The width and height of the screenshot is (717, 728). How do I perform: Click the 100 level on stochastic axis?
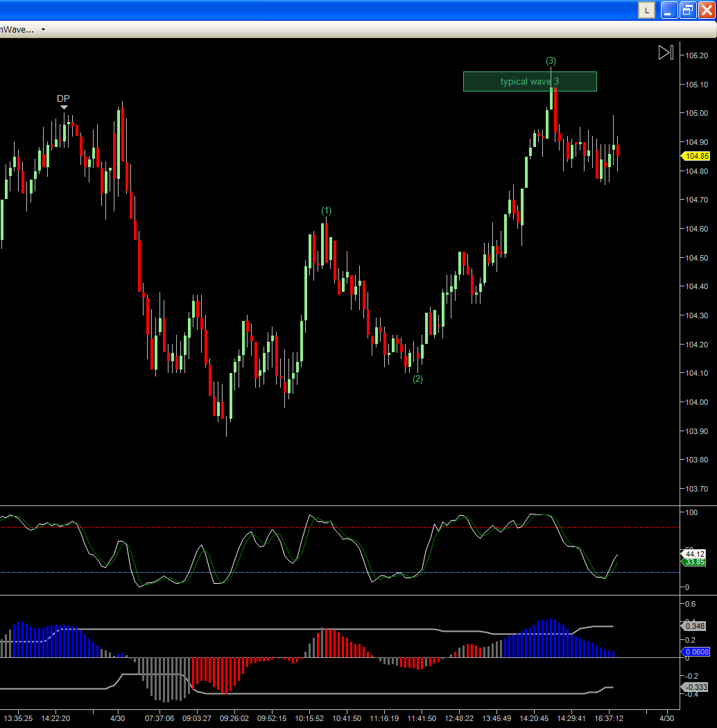pyautogui.click(x=691, y=512)
